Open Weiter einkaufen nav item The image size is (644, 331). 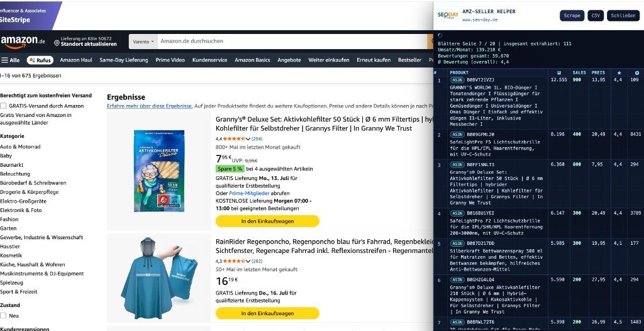coord(328,60)
